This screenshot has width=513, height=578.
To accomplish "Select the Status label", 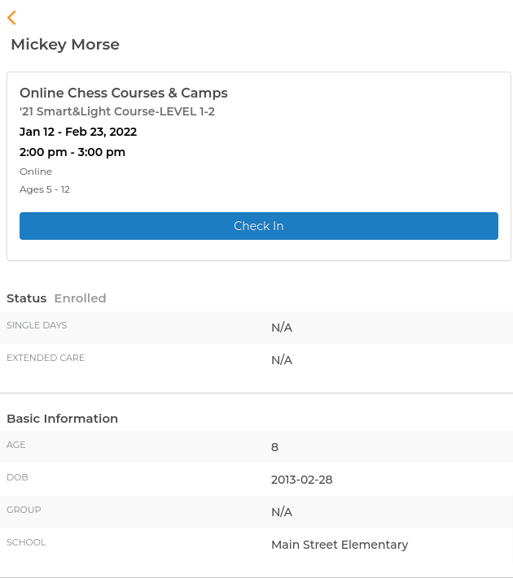I will tap(27, 298).
